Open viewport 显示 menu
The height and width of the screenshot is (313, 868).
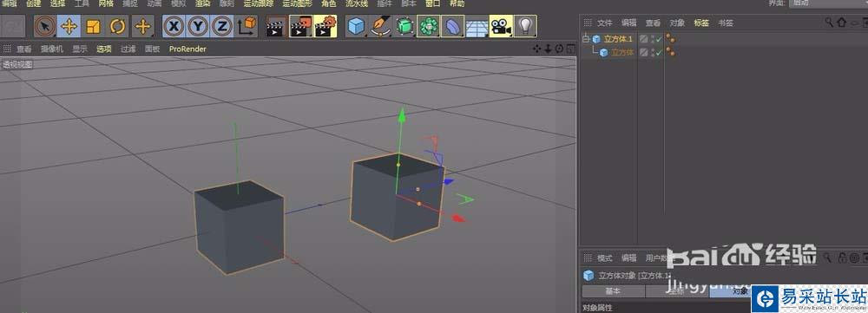click(80, 49)
